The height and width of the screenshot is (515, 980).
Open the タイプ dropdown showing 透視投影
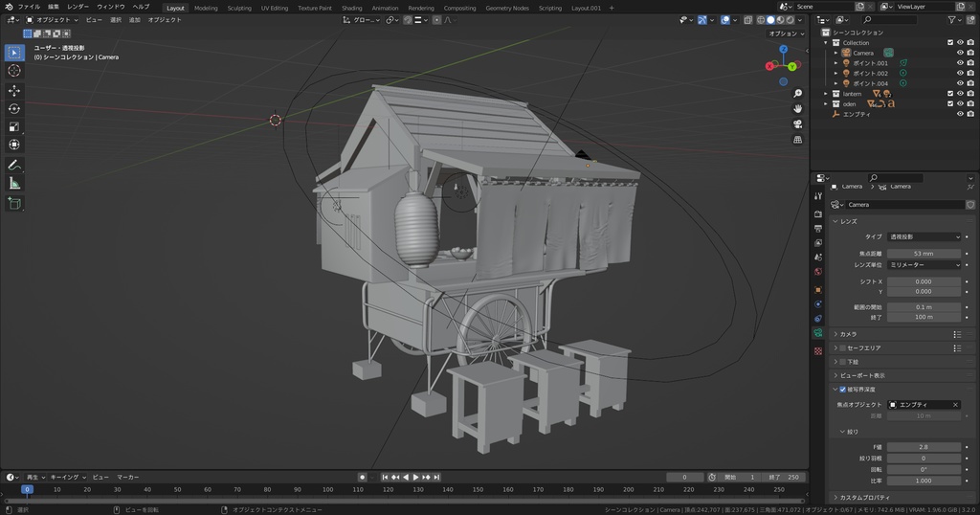[x=924, y=236]
